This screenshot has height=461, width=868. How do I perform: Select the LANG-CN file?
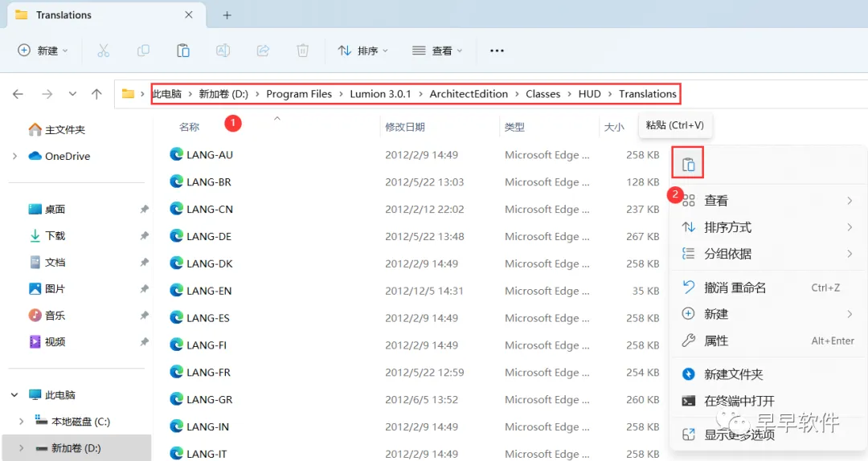202,209
